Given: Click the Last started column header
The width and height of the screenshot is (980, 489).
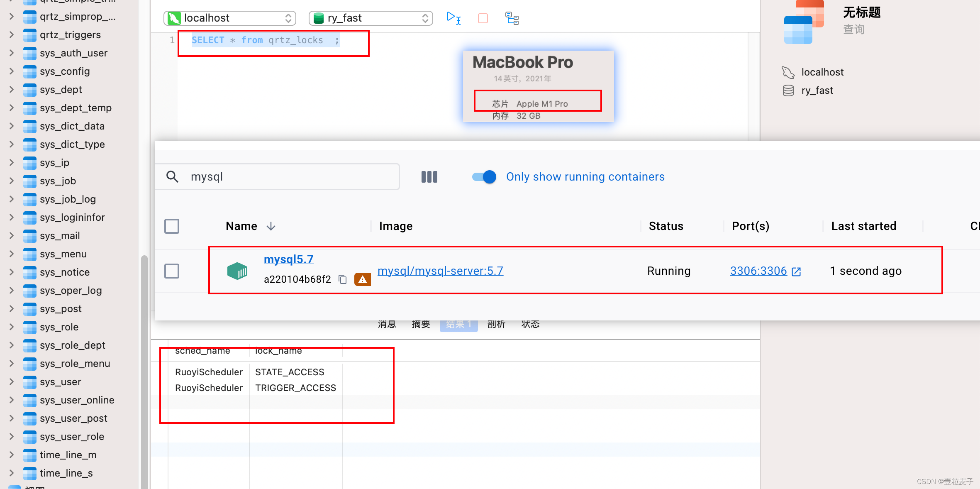Looking at the screenshot, I should 864,226.
